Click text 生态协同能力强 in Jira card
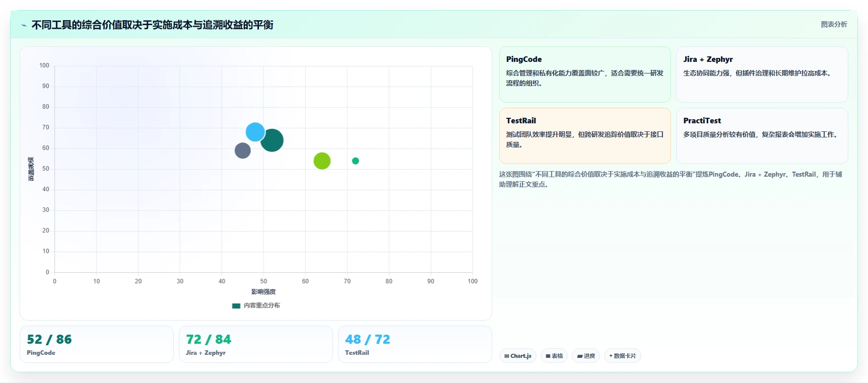868x383 pixels. pyautogui.click(x=705, y=73)
